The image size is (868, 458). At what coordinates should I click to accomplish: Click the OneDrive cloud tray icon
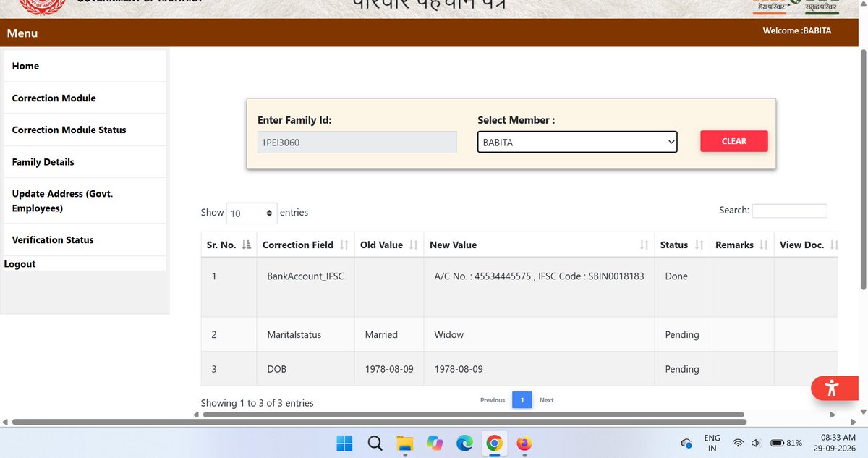[686, 443]
